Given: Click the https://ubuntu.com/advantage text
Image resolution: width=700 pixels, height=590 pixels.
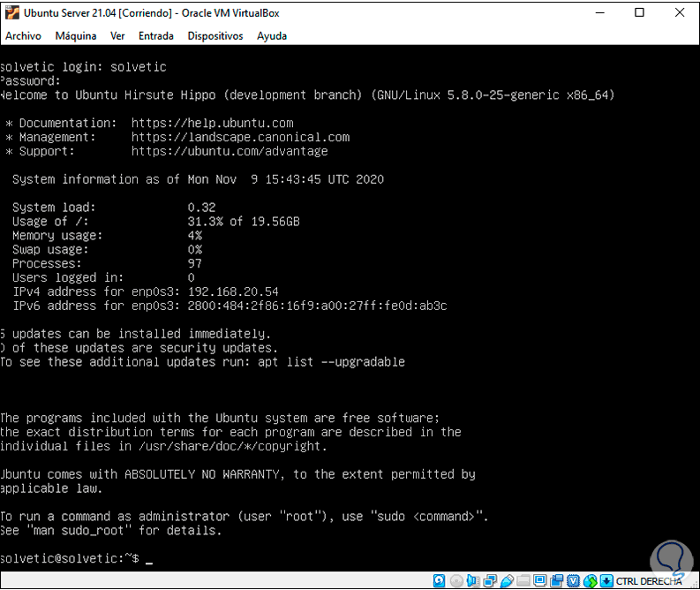Looking at the screenshot, I should click(x=230, y=151).
